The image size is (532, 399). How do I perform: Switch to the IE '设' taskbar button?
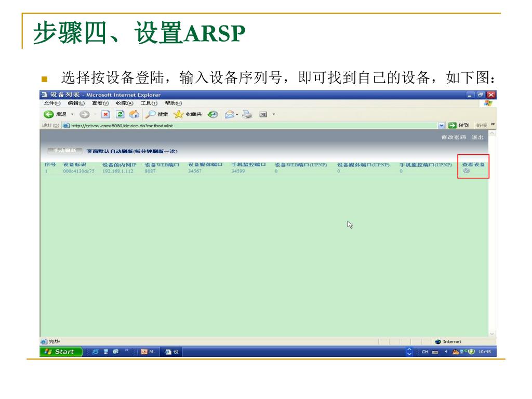click(x=171, y=352)
